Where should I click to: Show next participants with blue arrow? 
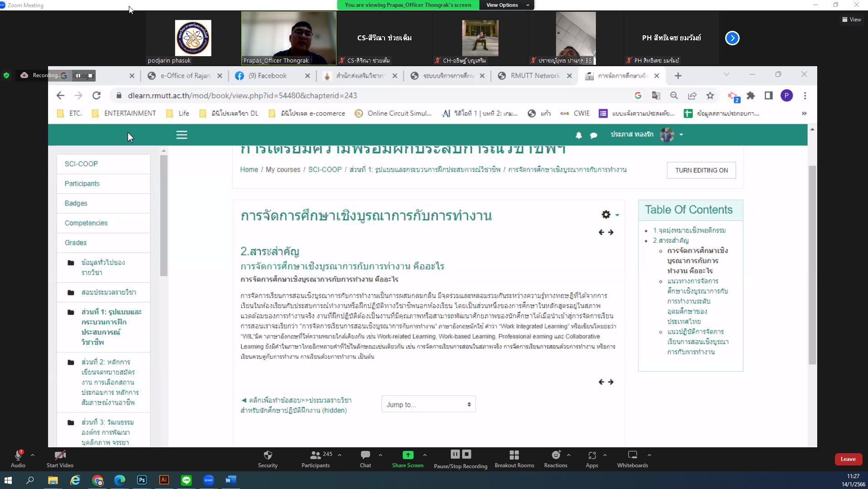point(732,38)
